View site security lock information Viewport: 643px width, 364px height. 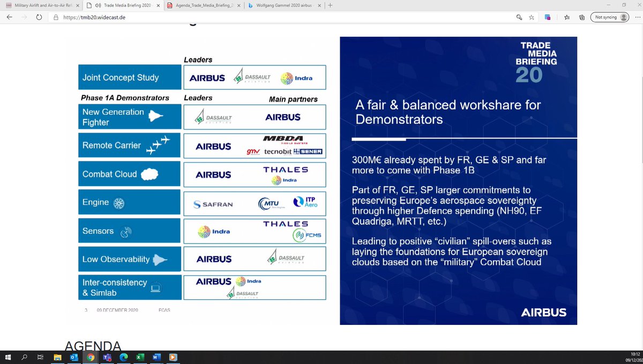tap(56, 17)
